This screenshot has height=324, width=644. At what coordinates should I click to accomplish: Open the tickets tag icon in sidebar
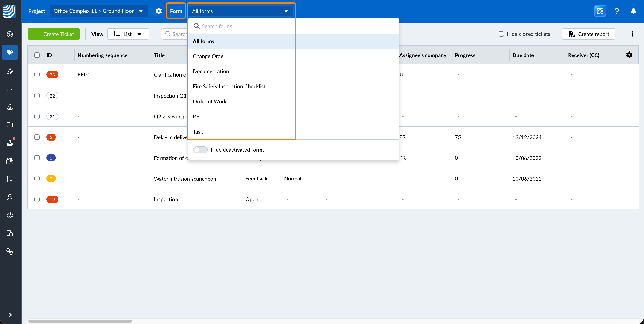(10, 52)
